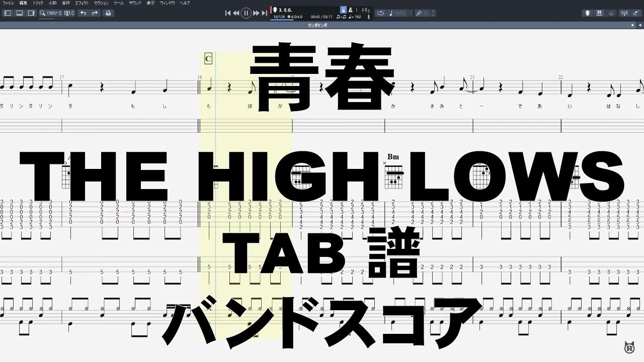Open the line-in guitar cable tool
The image size is (644, 362).
point(636,13)
